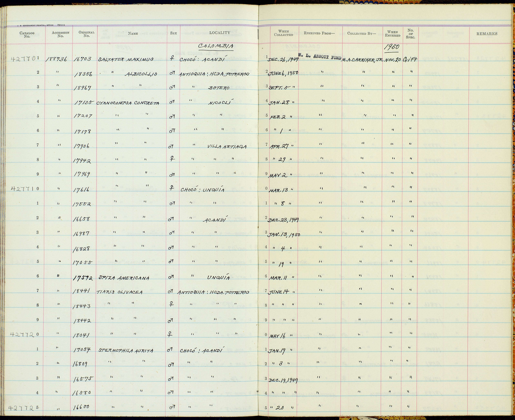Screen dimensions: 515x420
Task: Click original number '16600'
Action: [81, 407]
